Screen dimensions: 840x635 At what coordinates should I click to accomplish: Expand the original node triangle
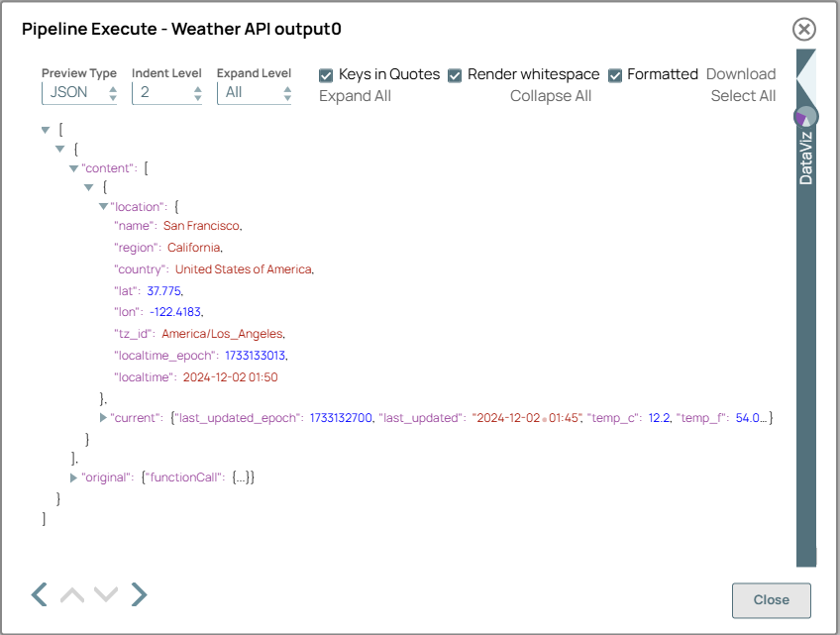[x=72, y=476]
